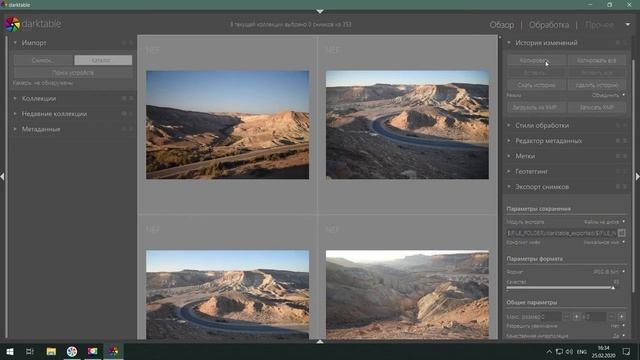Open Task View on taskbar

29,351
